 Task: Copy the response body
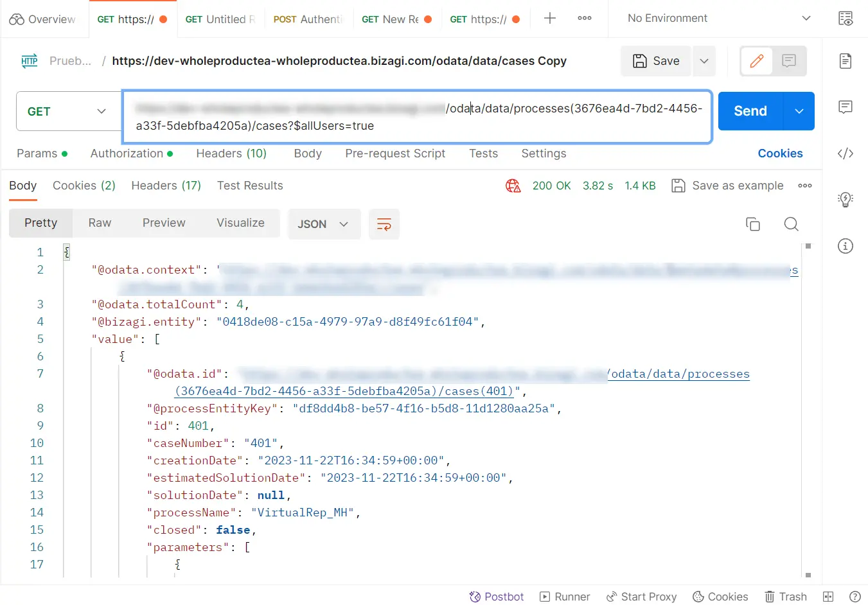click(753, 224)
